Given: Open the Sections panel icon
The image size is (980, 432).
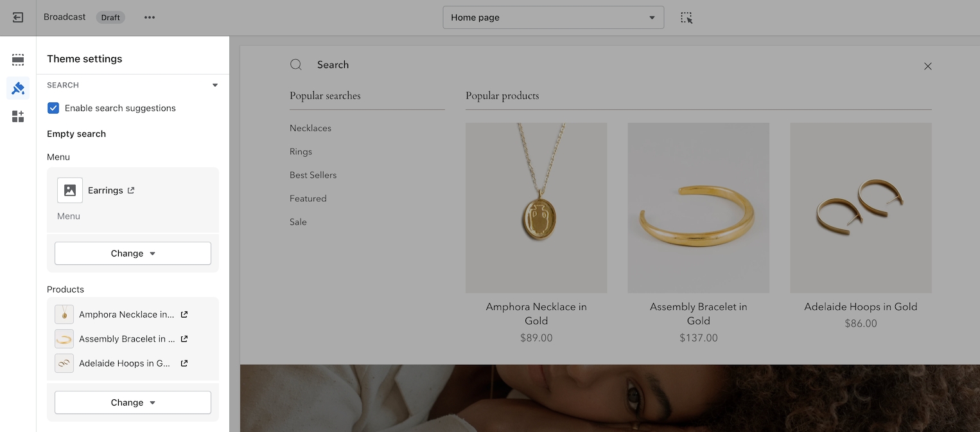Looking at the screenshot, I should coord(18,60).
